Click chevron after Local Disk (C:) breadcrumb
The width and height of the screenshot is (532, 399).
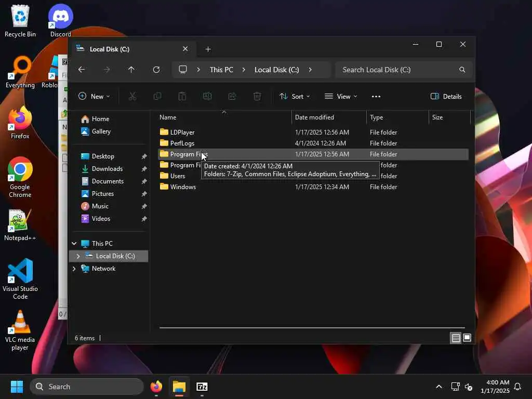click(x=310, y=70)
